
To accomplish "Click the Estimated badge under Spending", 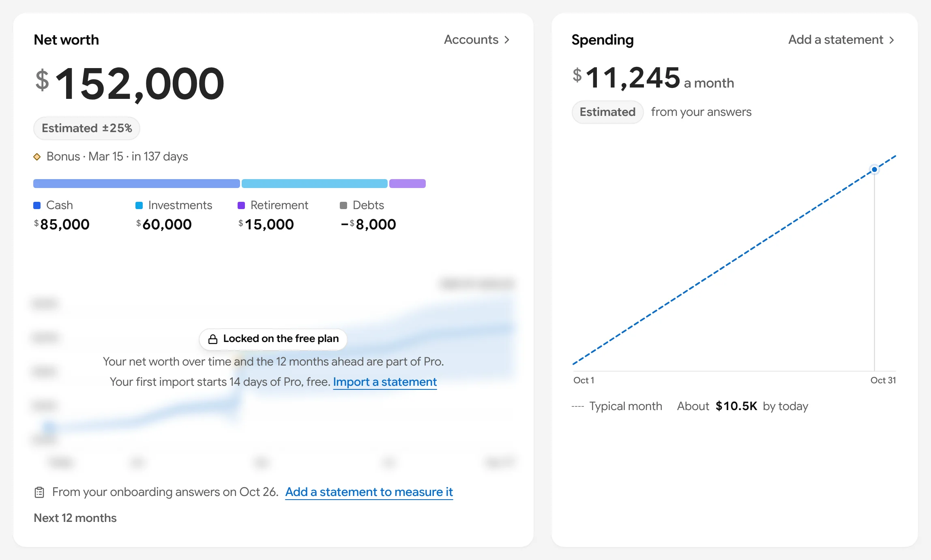I will pos(607,112).
